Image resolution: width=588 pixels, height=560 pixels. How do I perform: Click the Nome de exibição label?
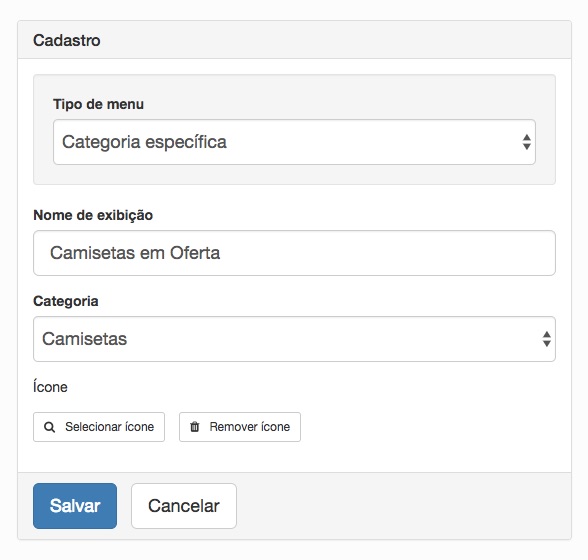(93, 215)
